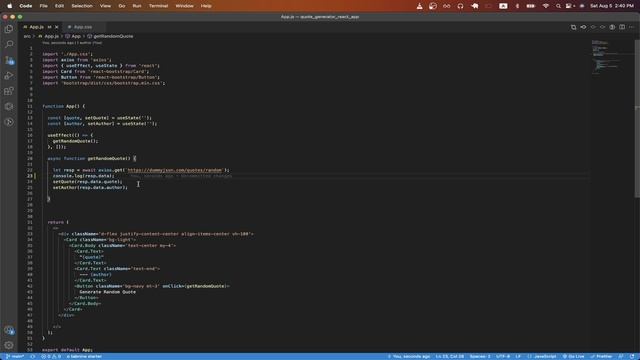Click the 'Generate Random Quote' text line
The width and height of the screenshot is (640, 360).
107,292
